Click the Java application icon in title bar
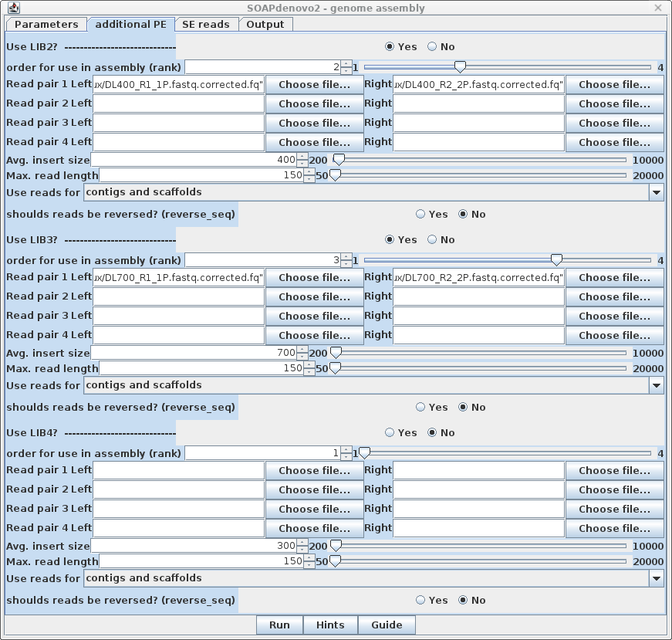Image resolution: width=672 pixels, height=640 pixels. coord(11,8)
